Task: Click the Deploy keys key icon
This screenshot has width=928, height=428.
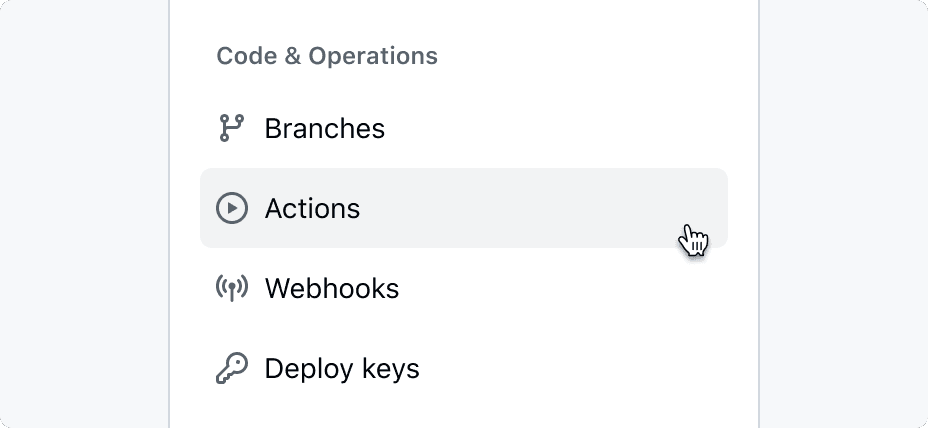Action: pyautogui.click(x=231, y=368)
